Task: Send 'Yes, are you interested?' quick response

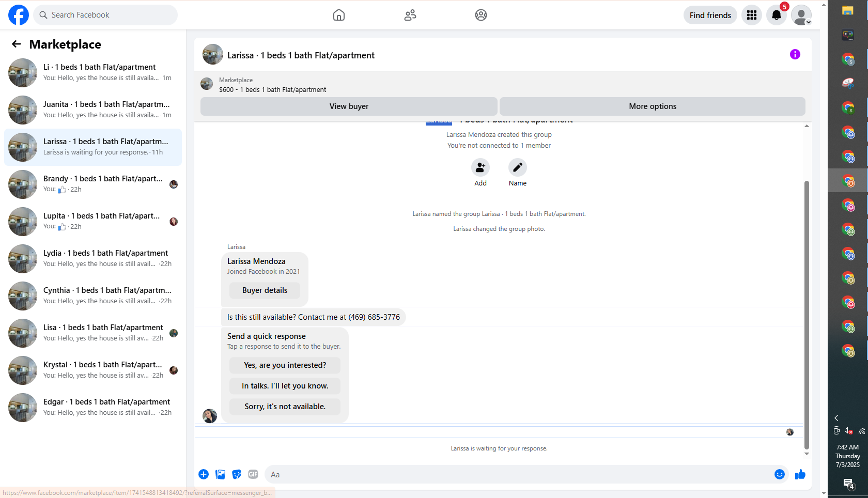Action: (285, 365)
